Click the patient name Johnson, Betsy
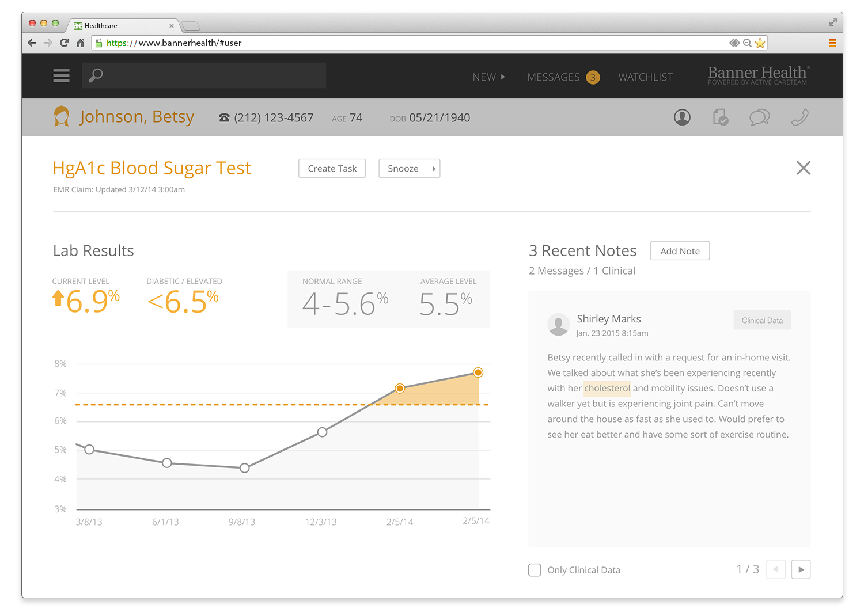The image size is (864, 616). coord(137,116)
